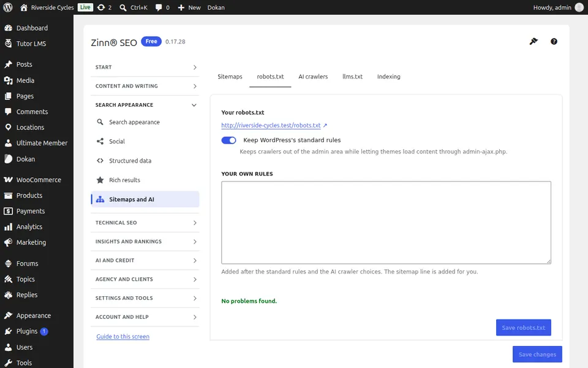Click the Save robots.txt button

pos(524,328)
